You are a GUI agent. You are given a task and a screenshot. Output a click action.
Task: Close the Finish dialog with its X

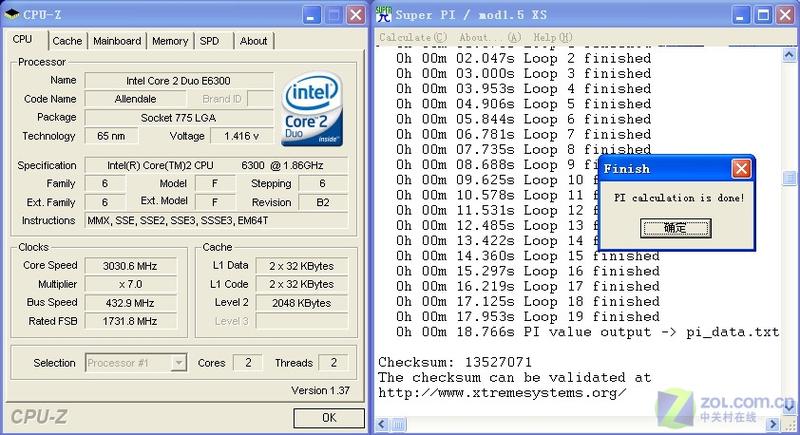pos(741,169)
